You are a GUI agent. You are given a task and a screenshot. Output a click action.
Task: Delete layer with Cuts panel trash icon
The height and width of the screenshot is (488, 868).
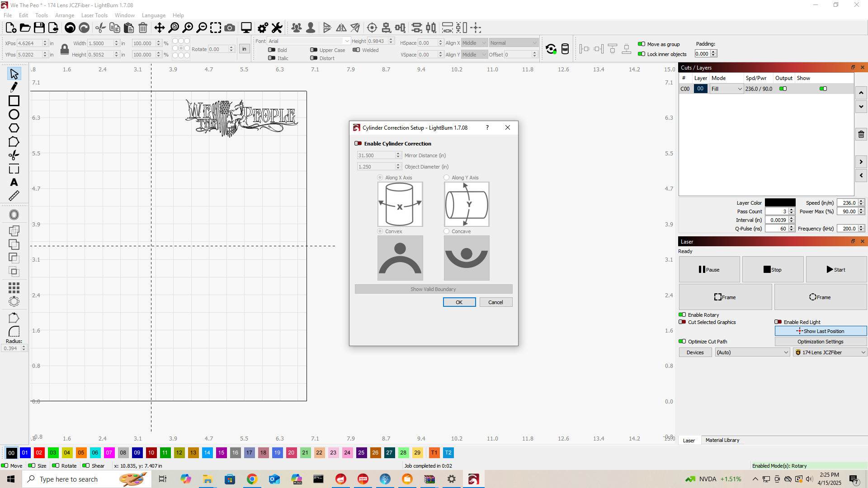point(861,134)
